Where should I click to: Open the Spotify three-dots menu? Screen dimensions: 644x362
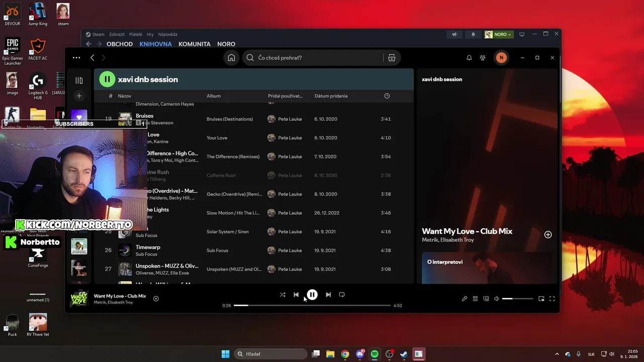pyautogui.click(x=76, y=58)
